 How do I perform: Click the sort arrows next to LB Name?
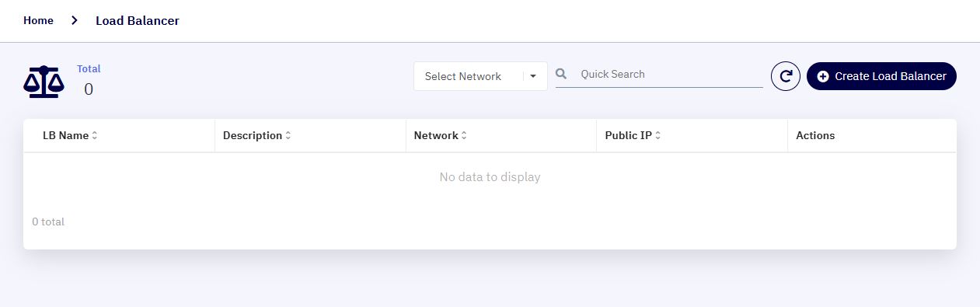tap(95, 135)
